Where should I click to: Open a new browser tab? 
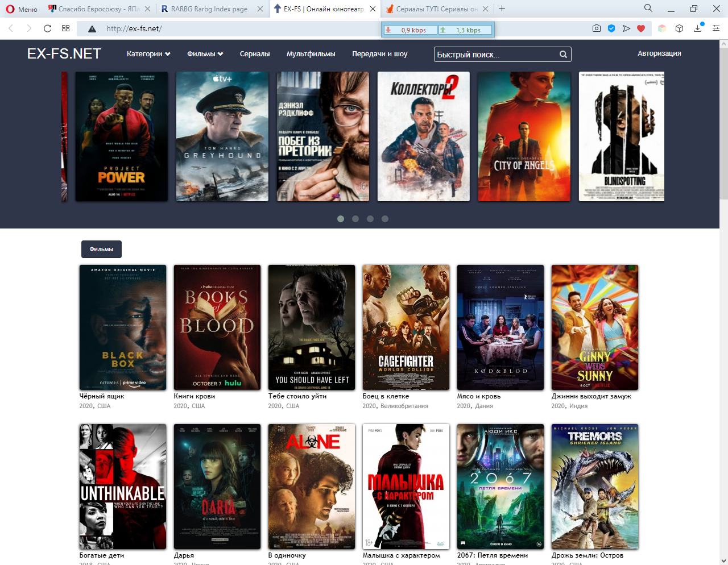click(x=502, y=9)
